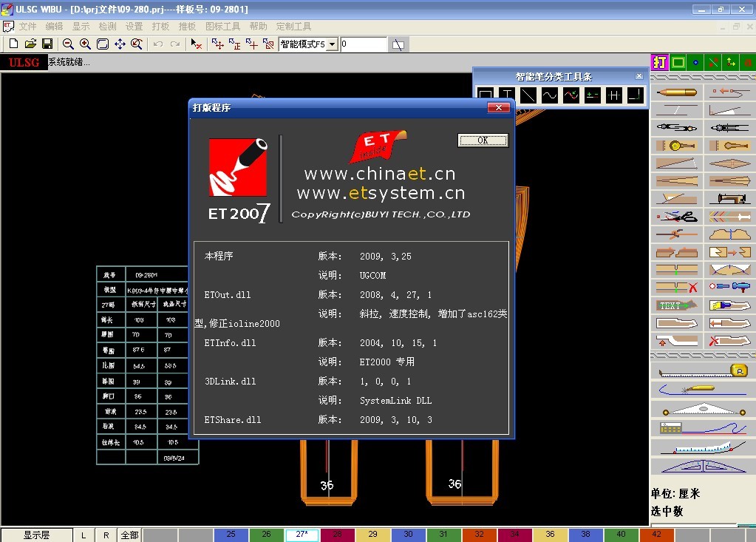756x542 pixels.
Task: Select the TEXT annotation tool
Action: pyautogui.click(x=676, y=305)
